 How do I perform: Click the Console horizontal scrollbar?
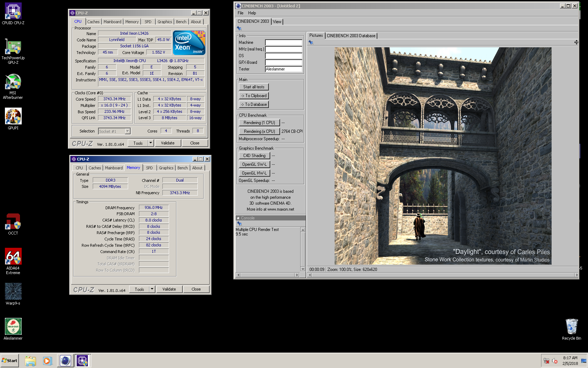click(268, 275)
